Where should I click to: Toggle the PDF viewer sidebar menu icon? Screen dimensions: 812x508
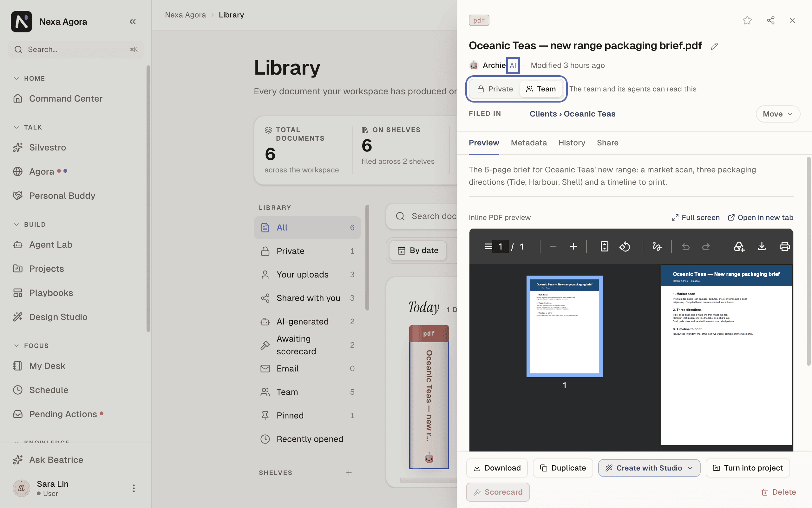(x=488, y=247)
